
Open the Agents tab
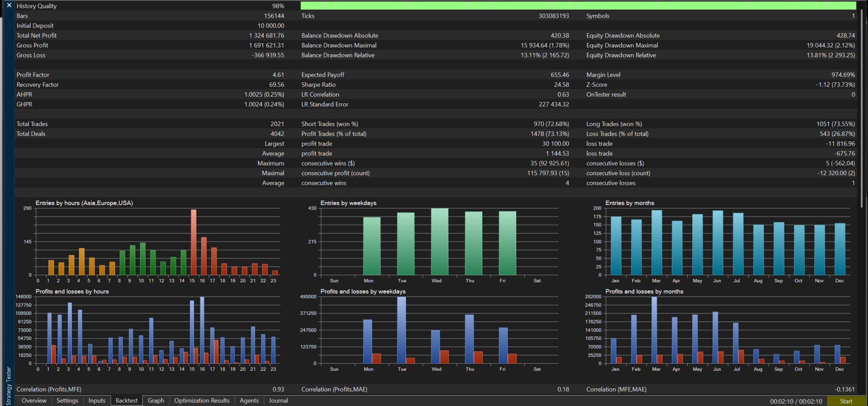pos(249,401)
